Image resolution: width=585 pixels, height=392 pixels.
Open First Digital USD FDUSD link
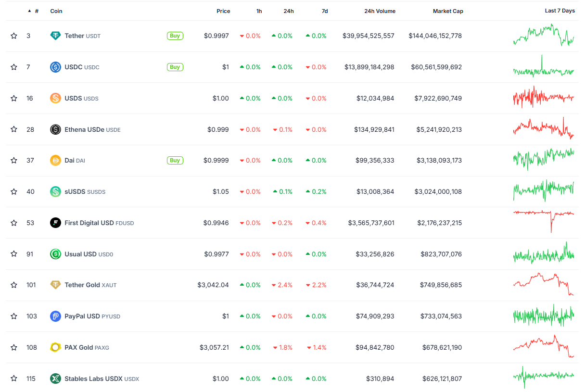(99, 223)
